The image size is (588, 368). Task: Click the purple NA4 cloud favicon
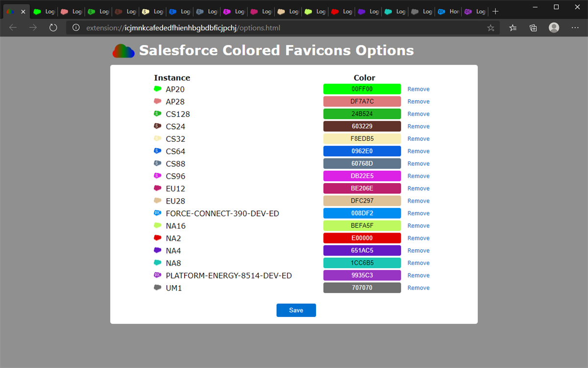(x=158, y=250)
